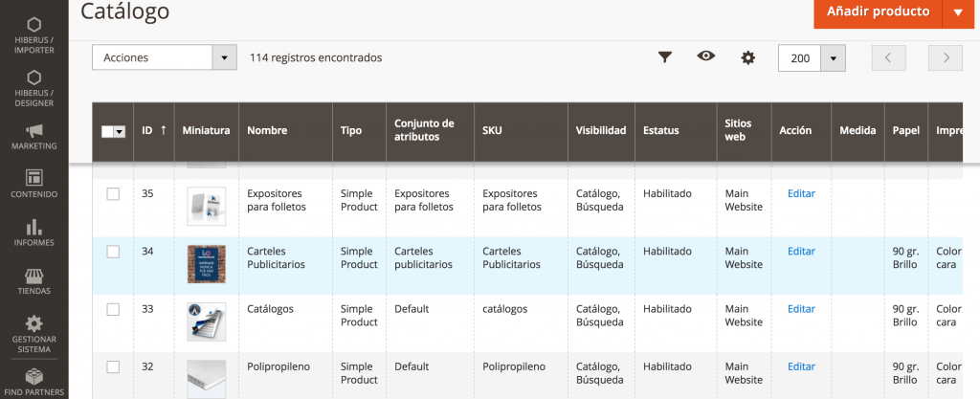Select the Carteles Publicitarios row checkbox

point(113,252)
